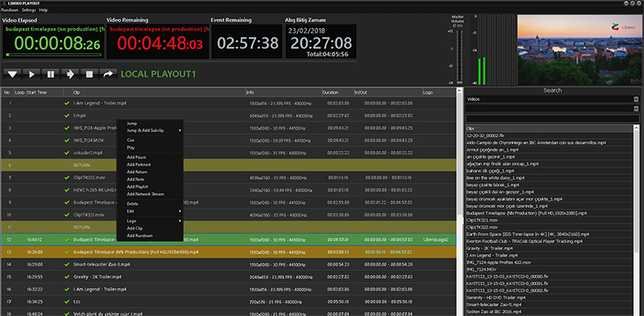Click the rundown list vertical scrollbar
This screenshot has height=316, width=644.
pyautogui.click(x=458, y=201)
